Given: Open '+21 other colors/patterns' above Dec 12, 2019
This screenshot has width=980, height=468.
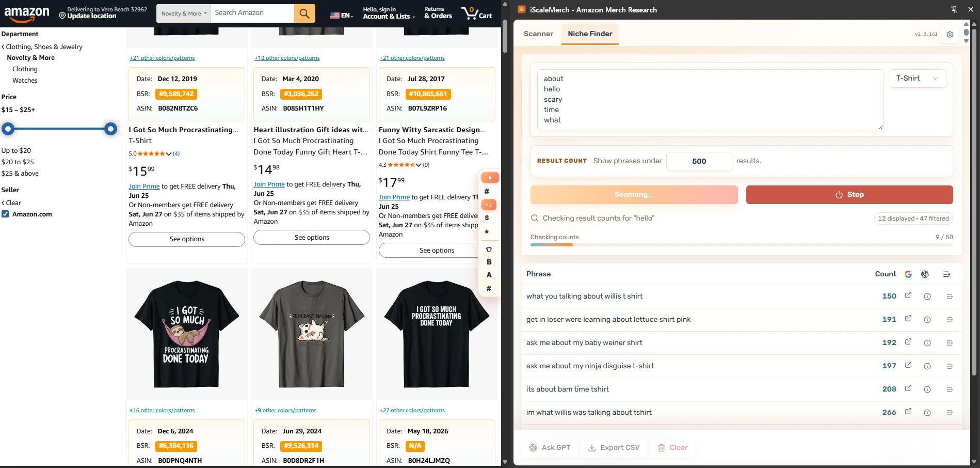Looking at the screenshot, I should point(162,58).
